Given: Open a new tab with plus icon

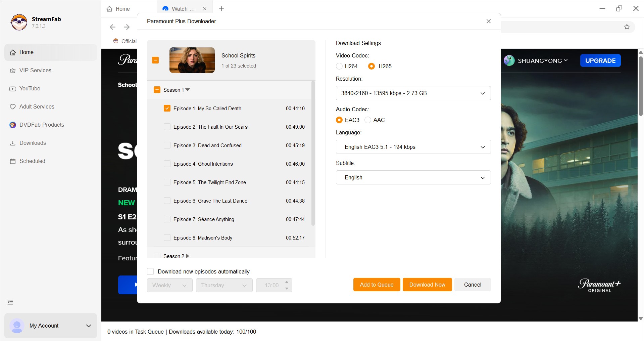Looking at the screenshot, I should coord(221,9).
